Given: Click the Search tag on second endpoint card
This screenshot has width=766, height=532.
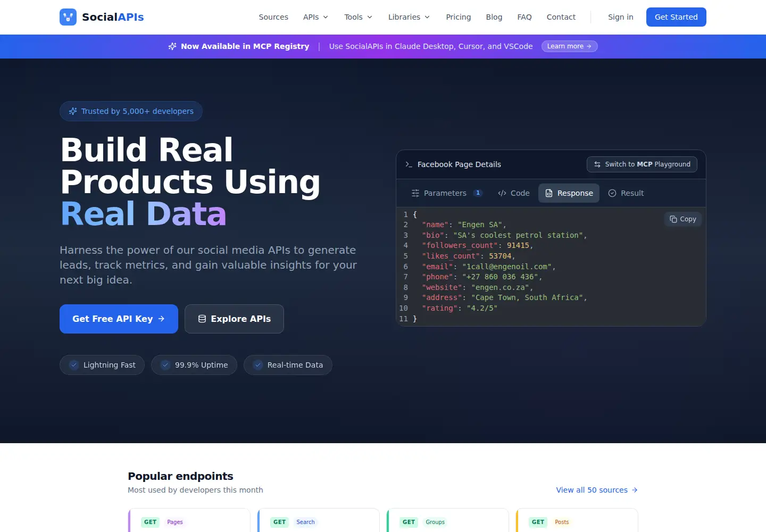Looking at the screenshot, I should pyautogui.click(x=305, y=522).
